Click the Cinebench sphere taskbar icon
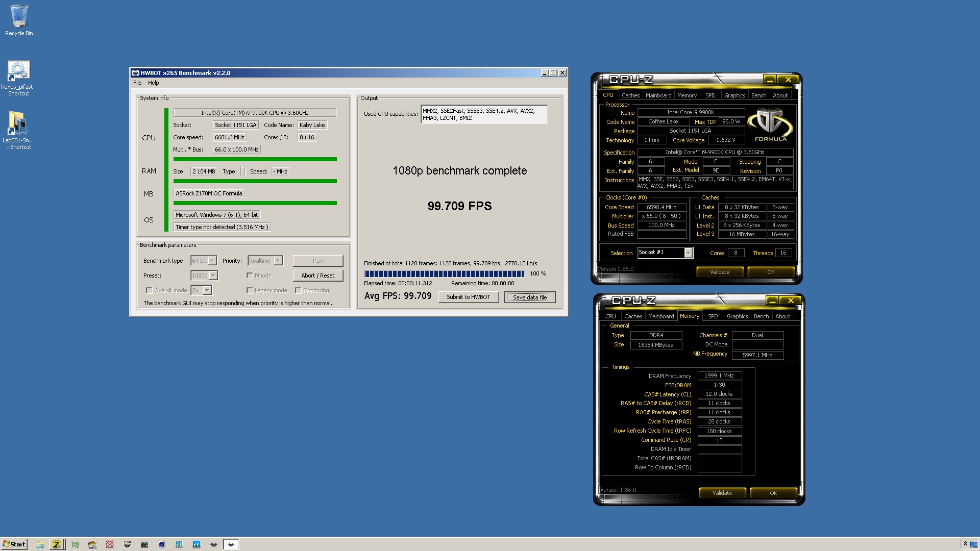This screenshot has height=551, width=980. coord(162,544)
